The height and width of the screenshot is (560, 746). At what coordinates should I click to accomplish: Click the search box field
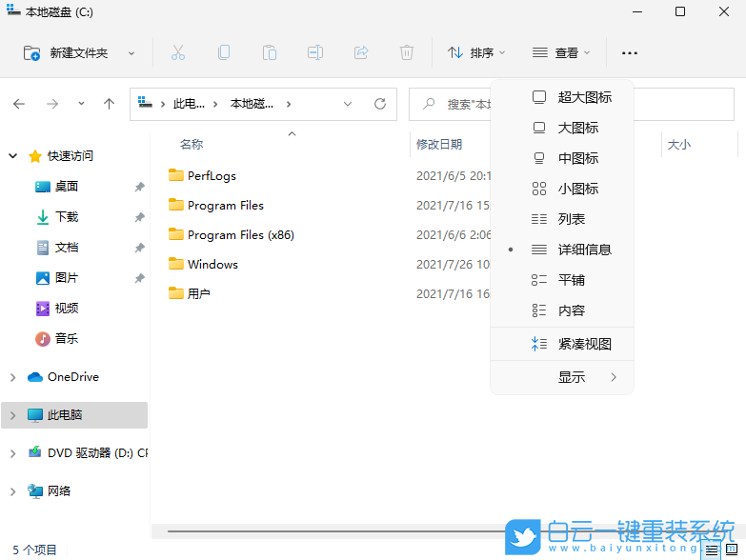click(x=572, y=104)
